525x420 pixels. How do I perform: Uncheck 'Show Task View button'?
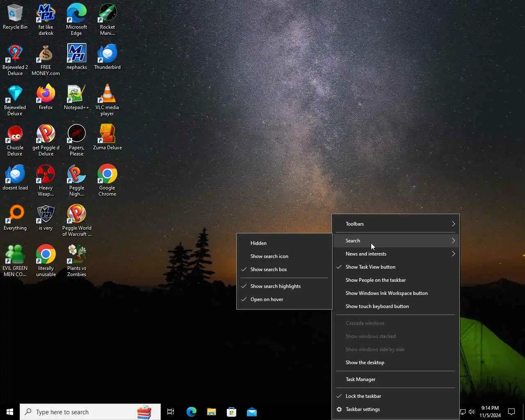[x=395, y=267]
